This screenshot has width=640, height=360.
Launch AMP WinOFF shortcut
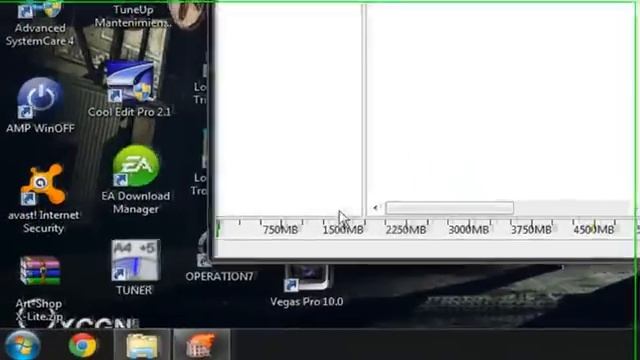click(x=40, y=106)
